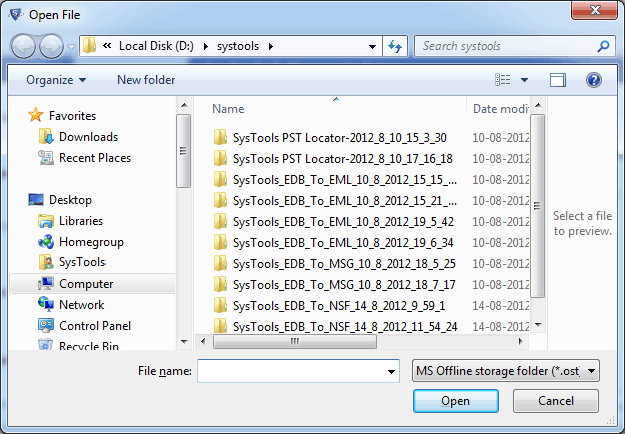
Task: Open the recent pages dropdown arrow beside the Forward button
Action: [x=71, y=47]
